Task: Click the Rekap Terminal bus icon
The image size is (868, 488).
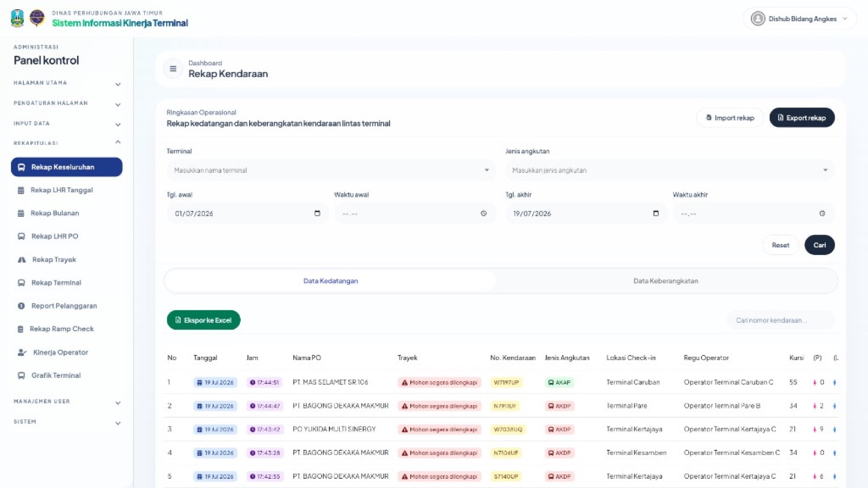Action: pyautogui.click(x=21, y=283)
